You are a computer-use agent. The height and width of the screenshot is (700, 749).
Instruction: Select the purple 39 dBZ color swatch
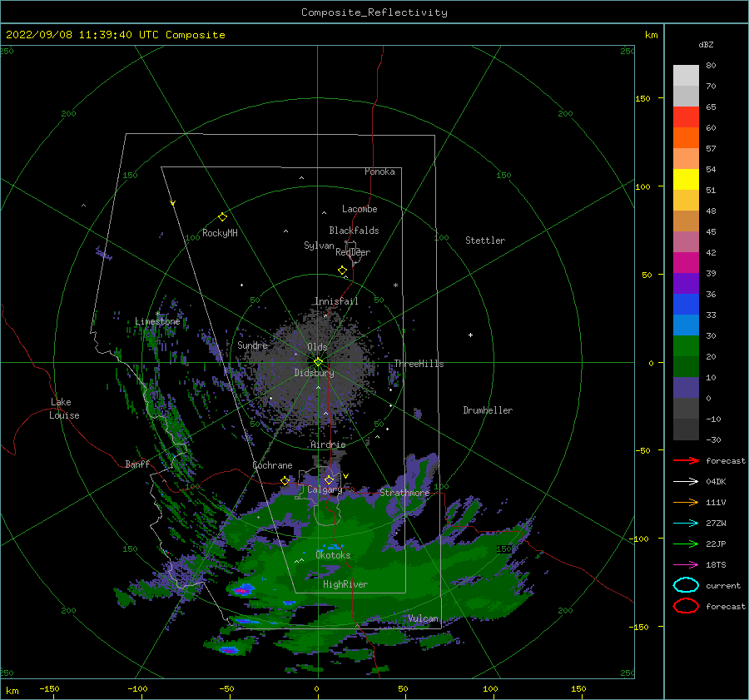686,283
